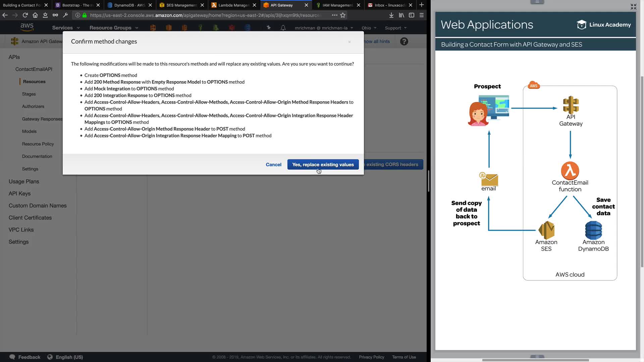Image resolution: width=644 pixels, height=362 pixels.
Task: Switch to the Lambda Management tab
Action: pyautogui.click(x=234, y=5)
